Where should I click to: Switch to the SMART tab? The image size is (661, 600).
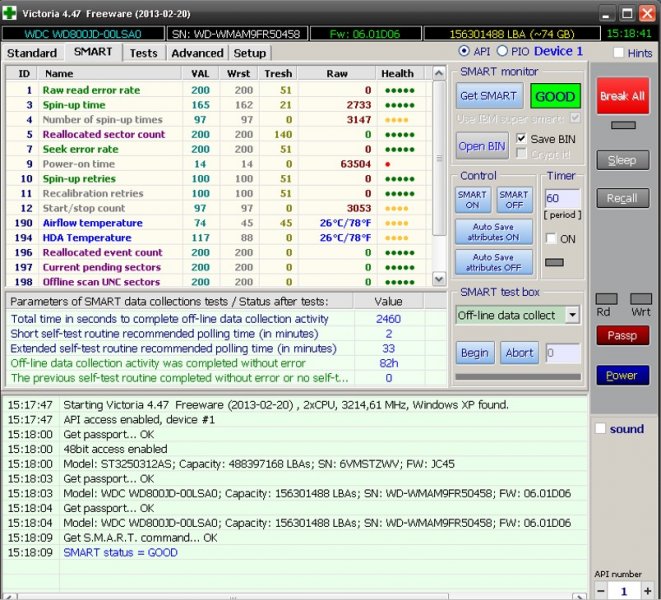coord(93,52)
